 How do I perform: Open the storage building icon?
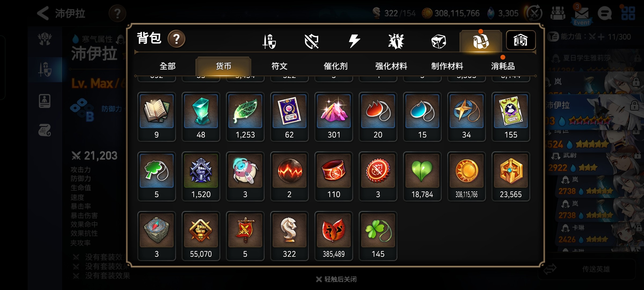click(x=521, y=40)
